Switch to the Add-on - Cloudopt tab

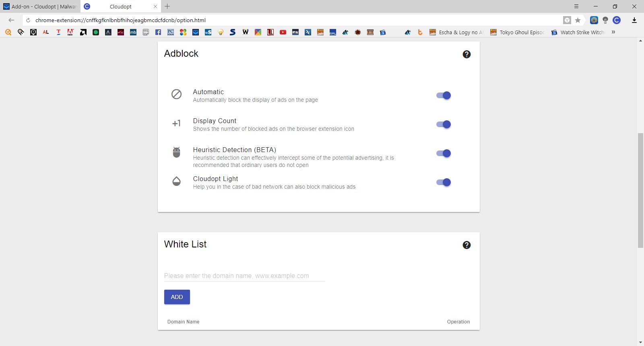40,6
